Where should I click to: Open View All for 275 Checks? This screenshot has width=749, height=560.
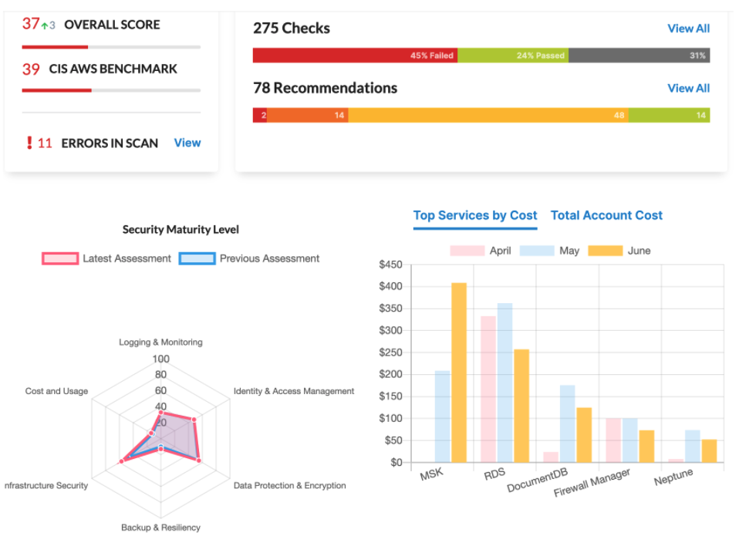pyautogui.click(x=688, y=29)
